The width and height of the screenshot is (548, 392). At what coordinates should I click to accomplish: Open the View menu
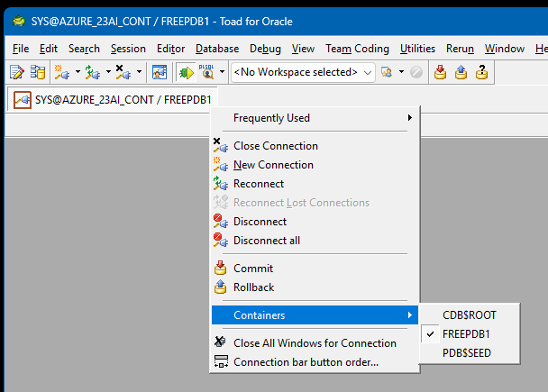[303, 49]
